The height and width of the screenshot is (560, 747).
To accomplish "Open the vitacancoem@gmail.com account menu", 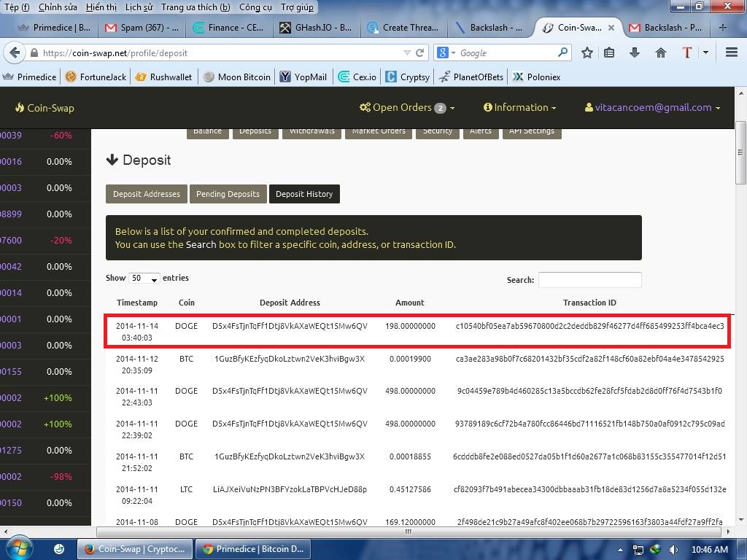I will click(x=652, y=107).
